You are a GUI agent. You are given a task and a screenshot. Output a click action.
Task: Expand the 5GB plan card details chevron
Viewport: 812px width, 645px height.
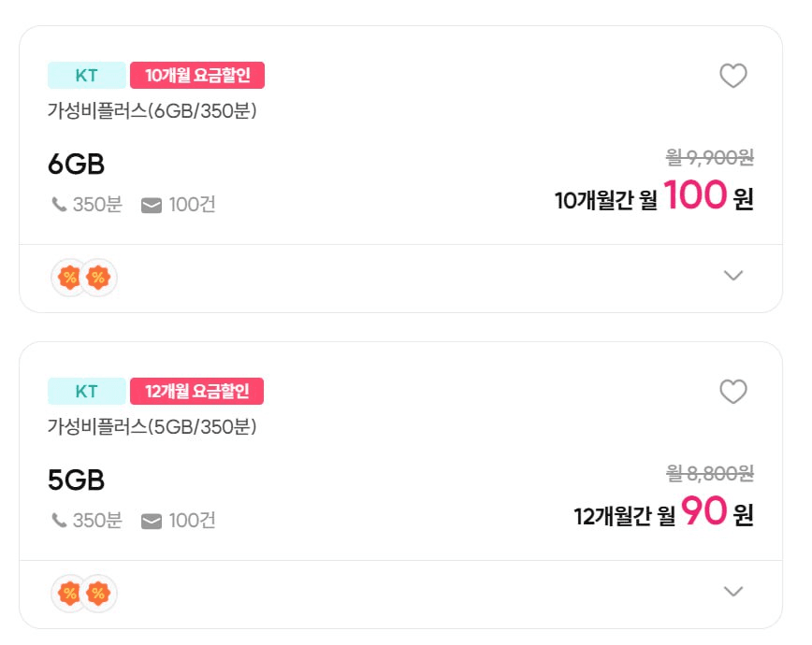tap(733, 591)
